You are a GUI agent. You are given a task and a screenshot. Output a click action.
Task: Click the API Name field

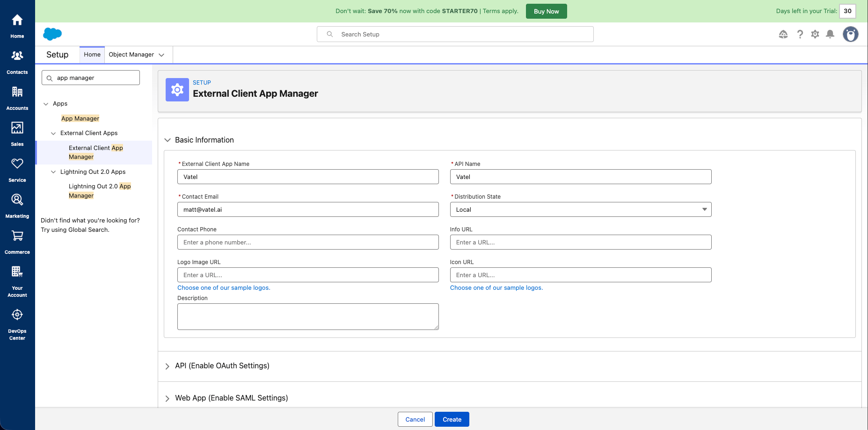581,177
